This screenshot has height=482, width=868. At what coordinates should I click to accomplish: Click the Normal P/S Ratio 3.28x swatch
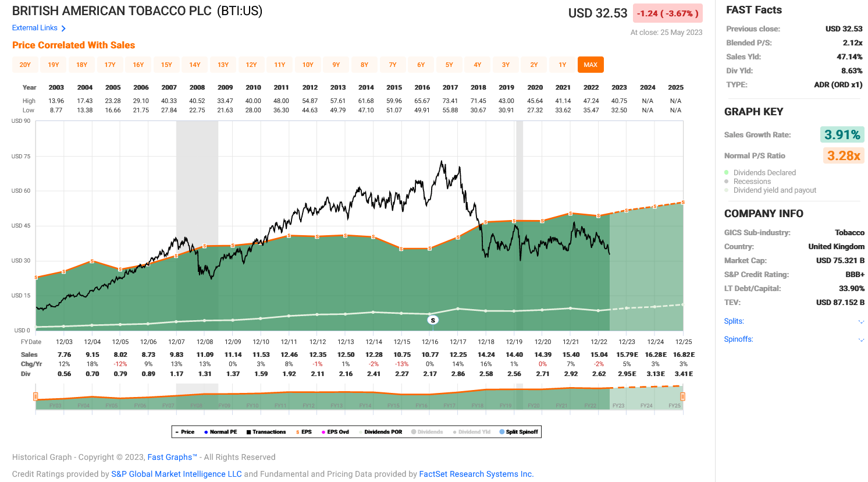point(844,155)
